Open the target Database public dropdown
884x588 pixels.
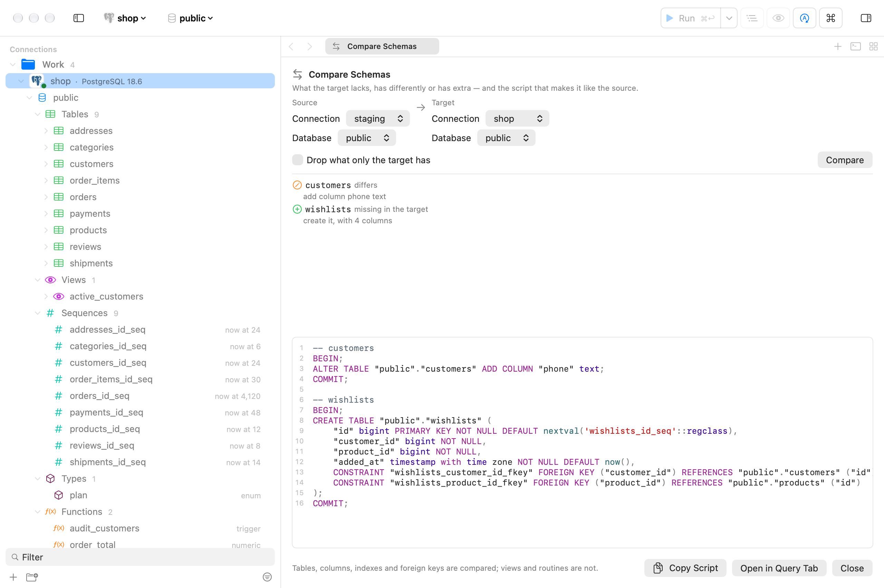506,138
